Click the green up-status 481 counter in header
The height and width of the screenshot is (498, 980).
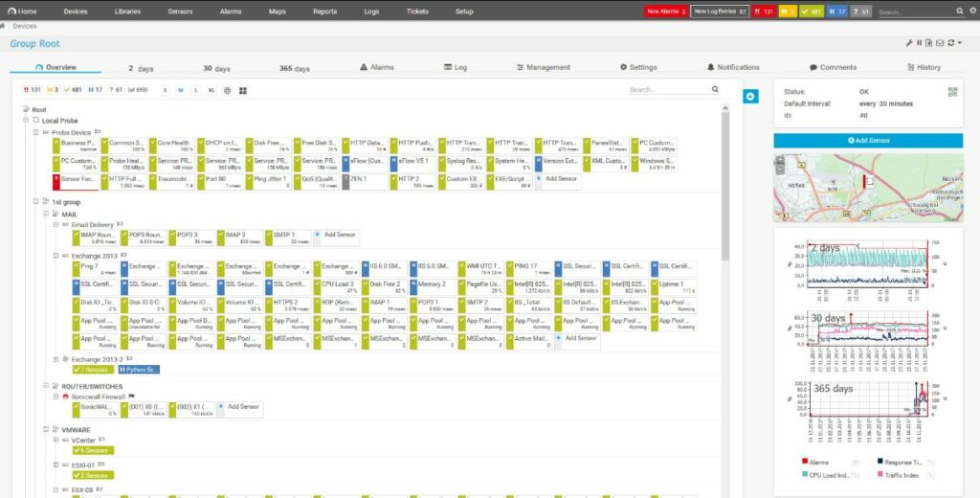tap(812, 11)
